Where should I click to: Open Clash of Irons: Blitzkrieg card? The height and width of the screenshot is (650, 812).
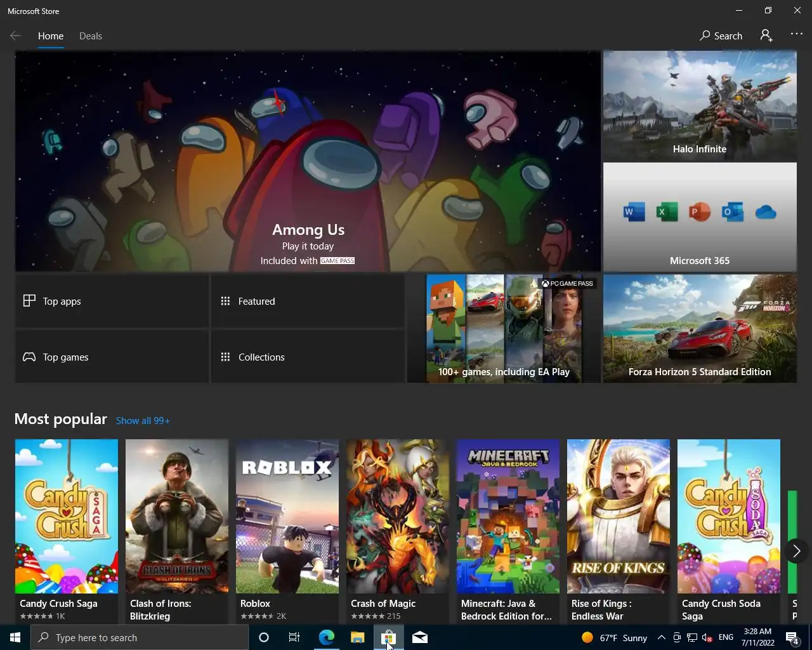177,531
